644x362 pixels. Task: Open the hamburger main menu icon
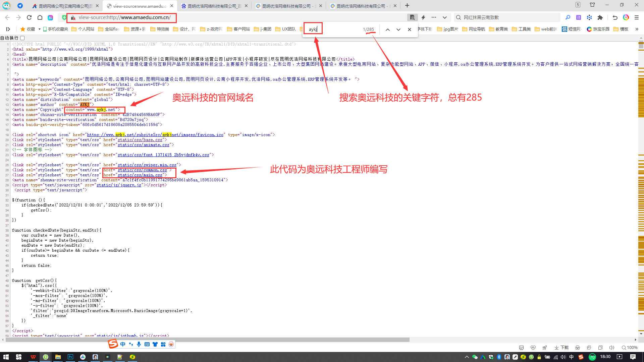(636, 17)
